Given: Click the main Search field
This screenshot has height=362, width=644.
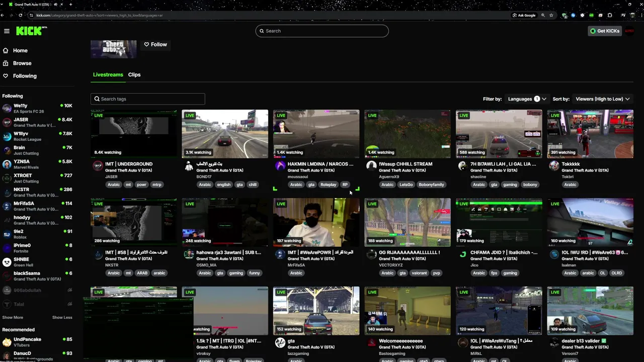Looking at the screenshot, I should pyautogui.click(x=322, y=31).
